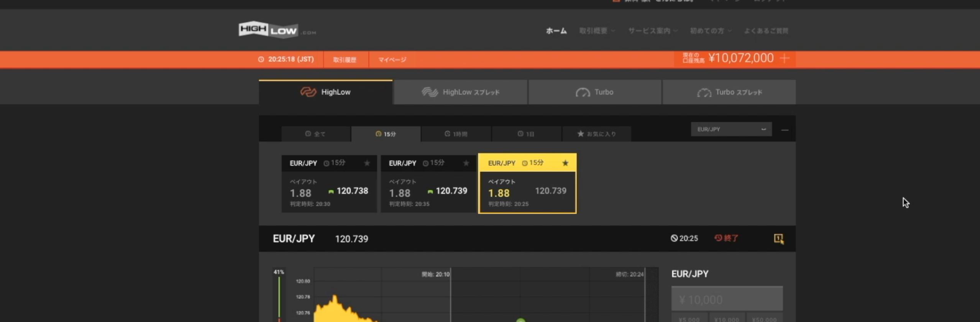980x322 pixels.
Task: Switch to the Turbo tab
Action: [x=595, y=92]
